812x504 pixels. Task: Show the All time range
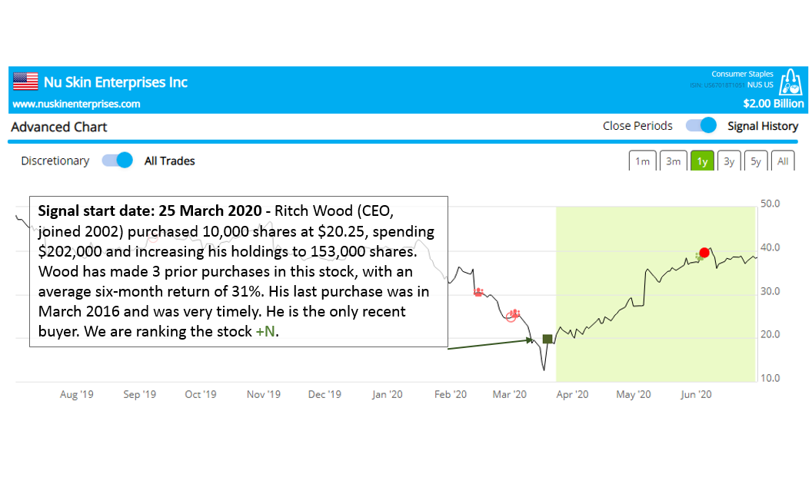[x=783, y=161]
